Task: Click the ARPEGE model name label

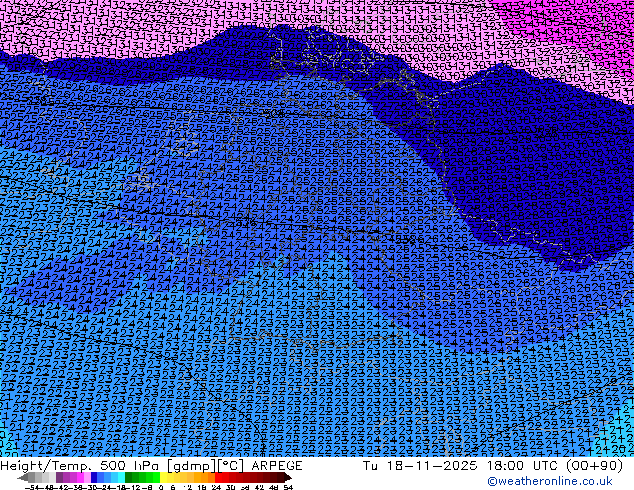Action: pyautogui.click(x=277, y=466)
